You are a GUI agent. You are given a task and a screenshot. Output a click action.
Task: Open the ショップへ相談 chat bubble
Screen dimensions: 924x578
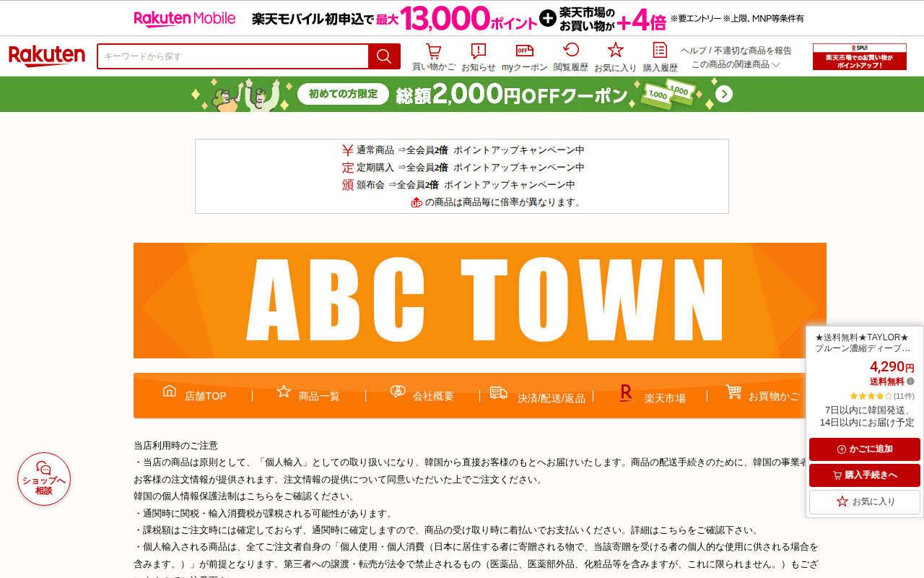pyautogui.click(x=44, y=479)
